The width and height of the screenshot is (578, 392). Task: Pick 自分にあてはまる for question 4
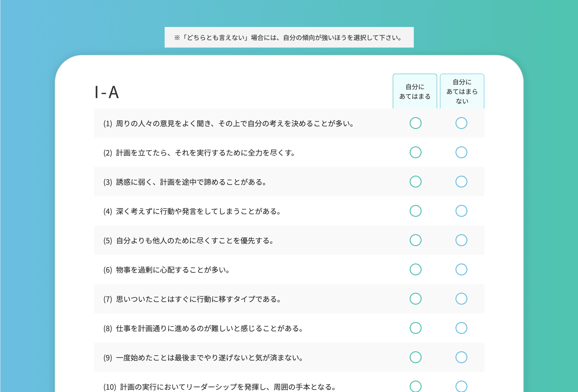point(415,211)
